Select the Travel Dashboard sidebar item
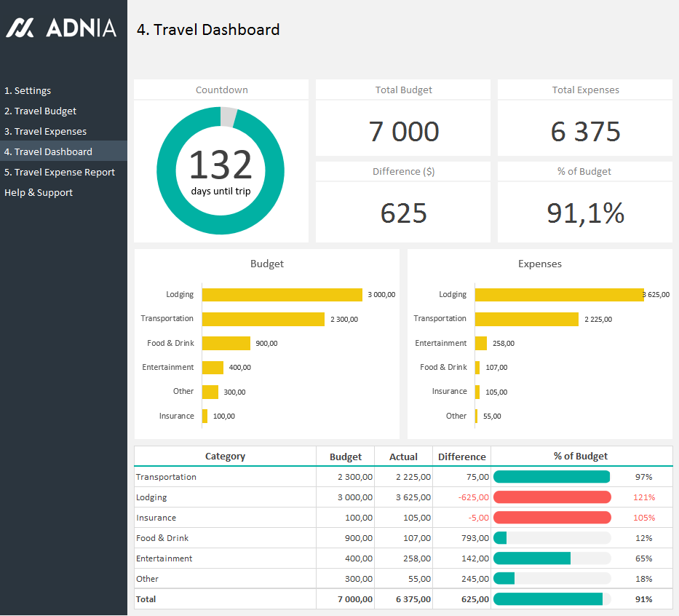Screen dimensions: 679x616 [48, 152]
